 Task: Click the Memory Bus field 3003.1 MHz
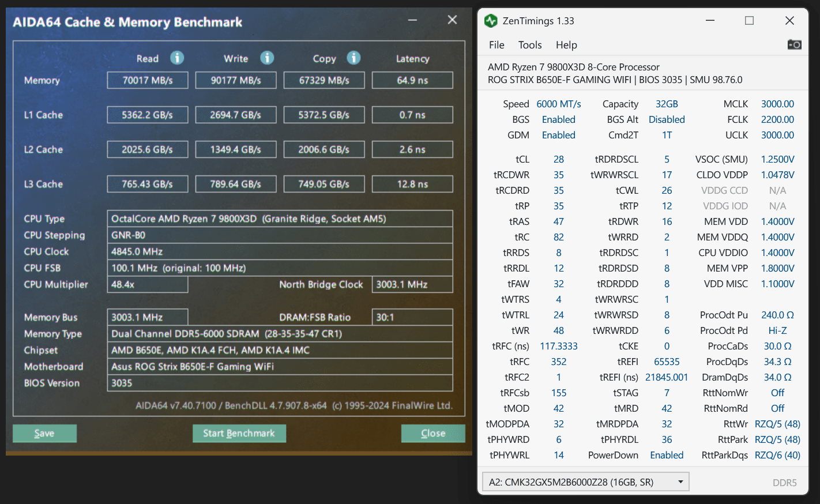click(148, 317)
